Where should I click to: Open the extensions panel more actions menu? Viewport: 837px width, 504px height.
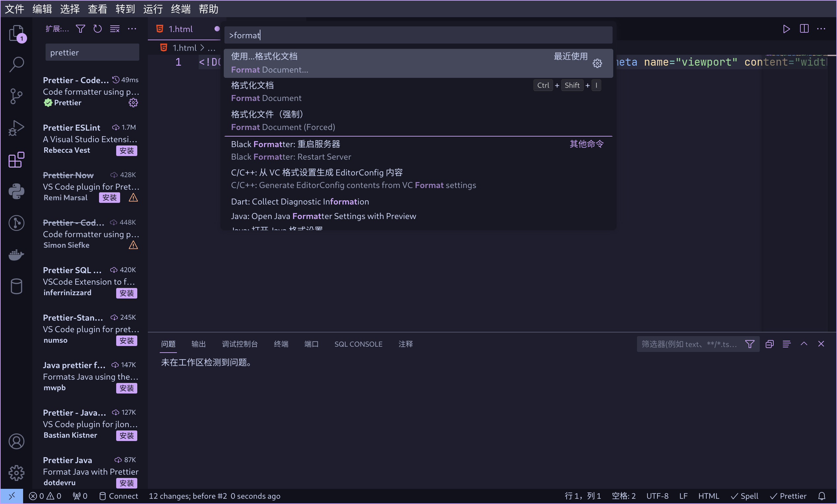tap(132, 29)
